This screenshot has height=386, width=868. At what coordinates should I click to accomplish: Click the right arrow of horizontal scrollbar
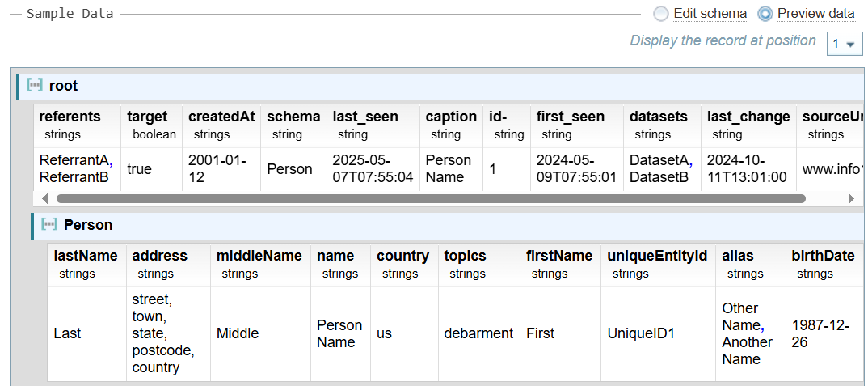click(x=850, y=198)
